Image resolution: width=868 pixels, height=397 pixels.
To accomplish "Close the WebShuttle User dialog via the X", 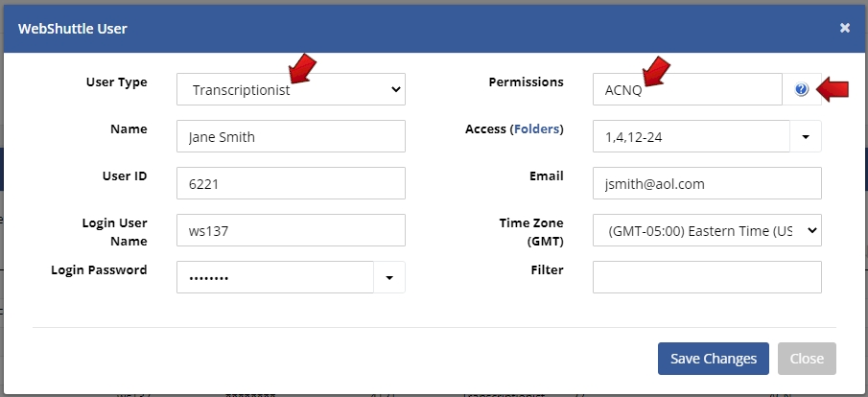I will click(844, 28).
